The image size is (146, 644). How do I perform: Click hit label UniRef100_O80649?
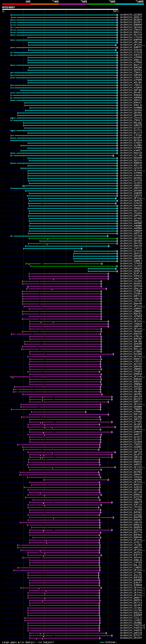[x=131, y=331]
